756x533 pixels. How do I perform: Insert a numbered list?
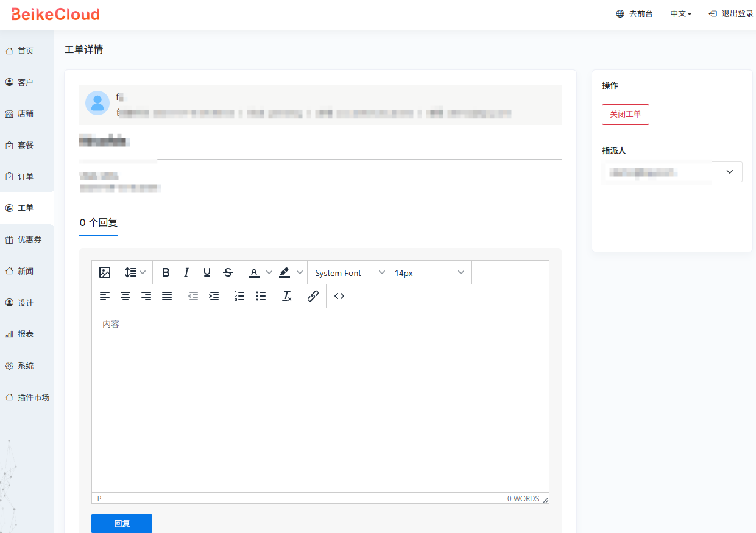click(240, 296)
